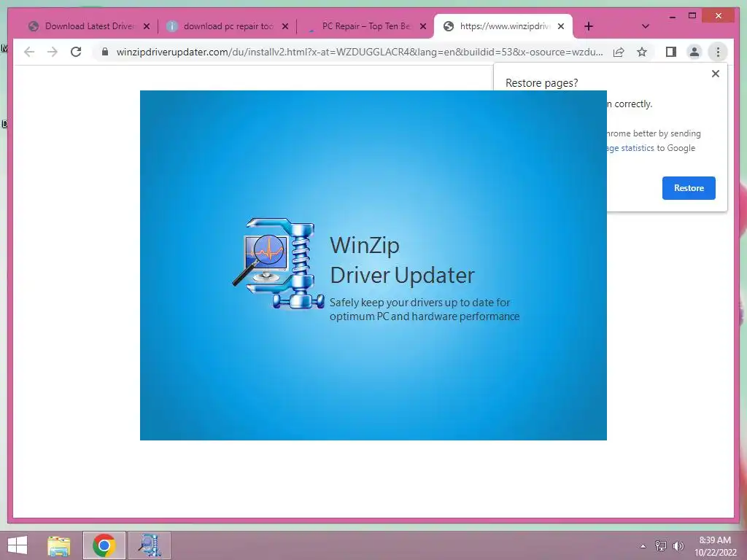Screen dimensions: 747x560
Task: Open the Windows Start menu
Action: pyautogui.click(x=18, y=545)
